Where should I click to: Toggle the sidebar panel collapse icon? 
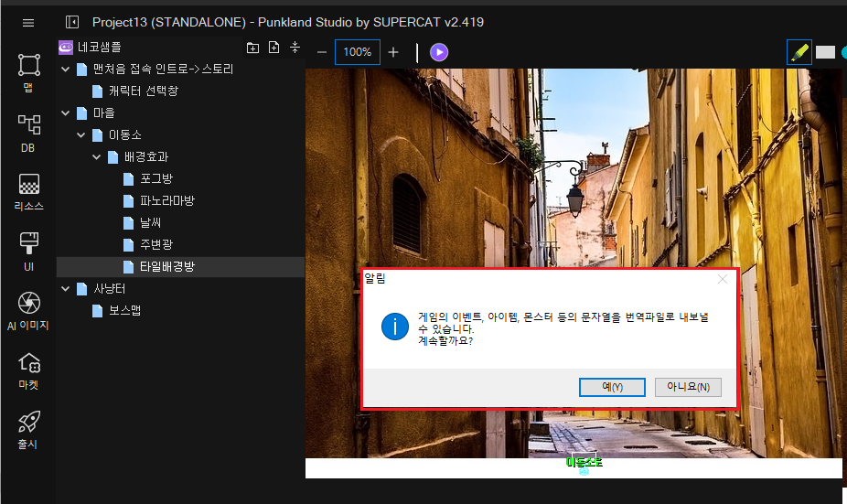(x=72, y=22)
